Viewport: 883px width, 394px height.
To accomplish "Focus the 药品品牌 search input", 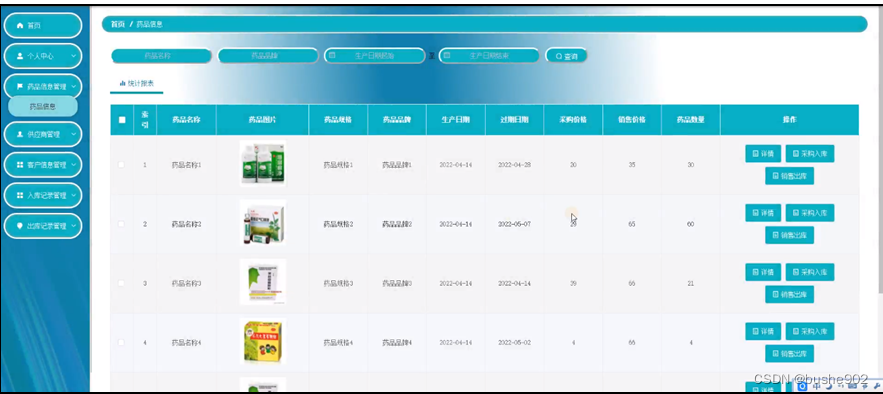I will (x=268, y=56).
